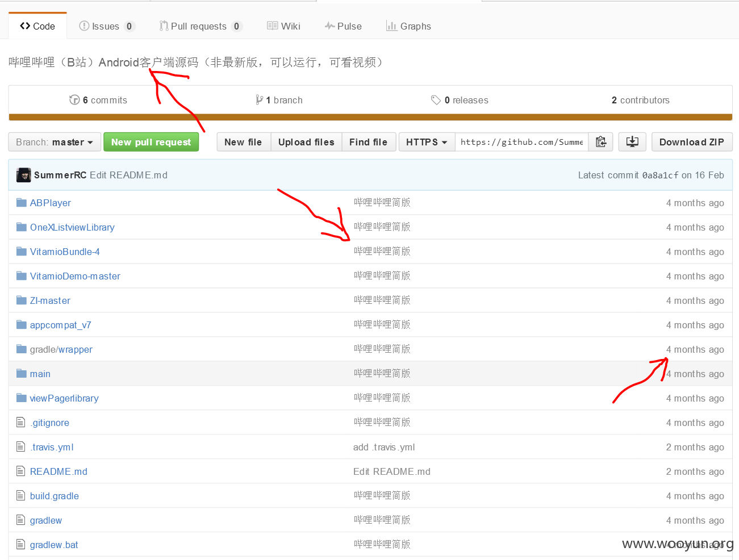
Task: Click the viewPagerlibrary folder icon
Action: pos(22,398)
